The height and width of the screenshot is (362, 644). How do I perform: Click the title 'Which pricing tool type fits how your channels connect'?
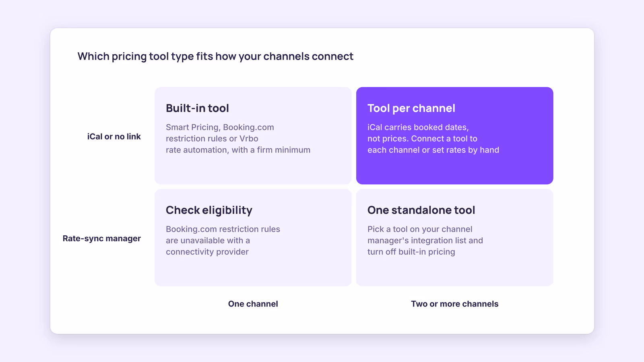pos(215,56)
